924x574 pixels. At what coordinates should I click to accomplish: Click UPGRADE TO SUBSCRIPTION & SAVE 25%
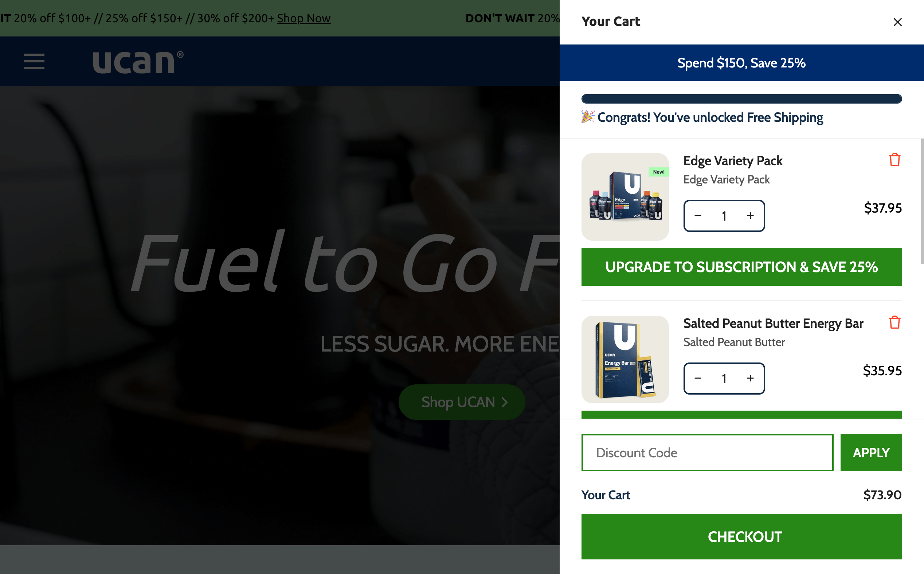pyautogui.click(x=742, y=267)
